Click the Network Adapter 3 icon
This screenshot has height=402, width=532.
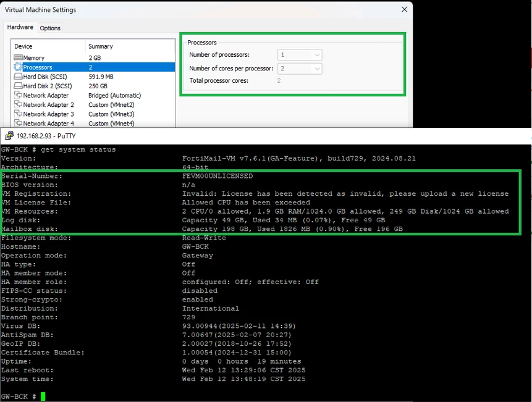click(x=18, y=114)
